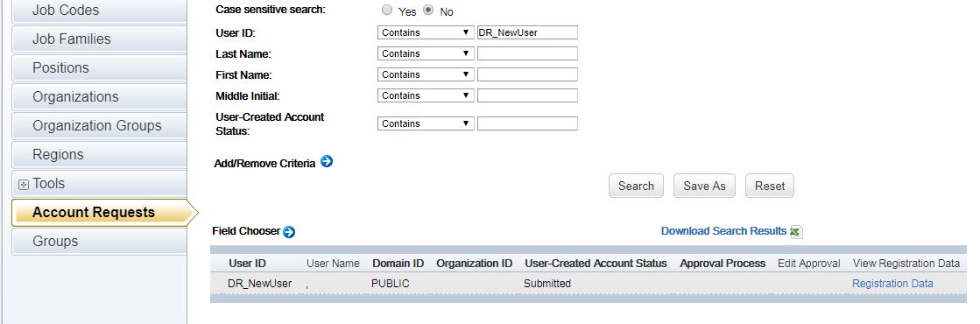Image resolution: width=980 pixels, height=324 pixels.
Task: Open the First Name Contains dropdown
Action: coord(426,74)
